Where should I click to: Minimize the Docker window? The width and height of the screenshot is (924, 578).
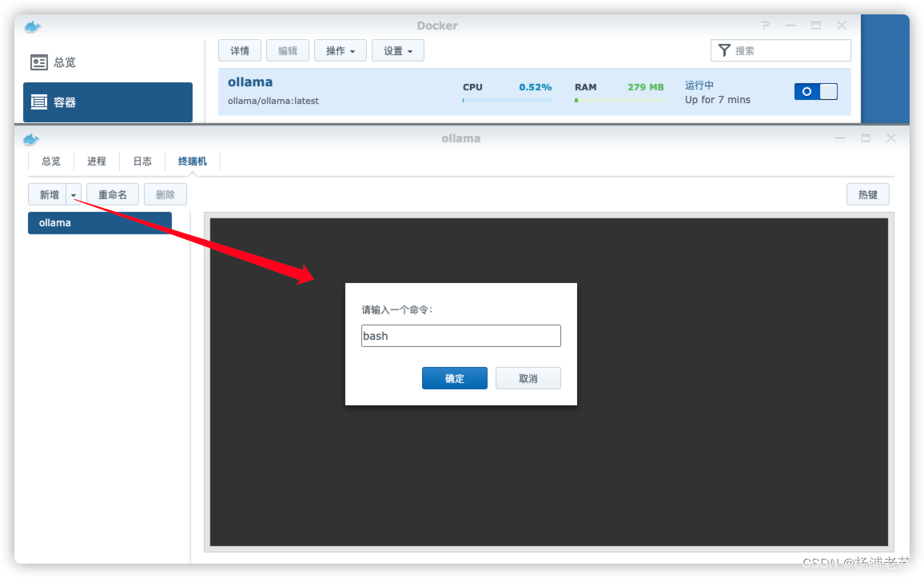click(791, 26)
